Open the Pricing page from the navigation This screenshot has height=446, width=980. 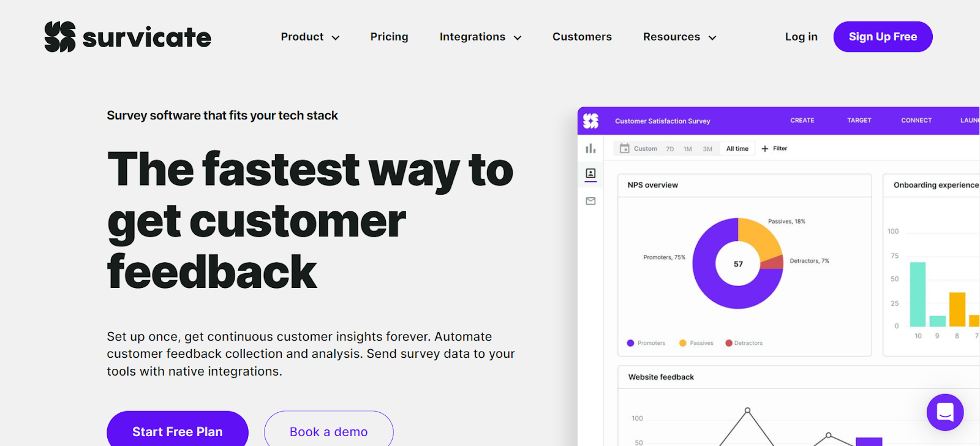388,37
